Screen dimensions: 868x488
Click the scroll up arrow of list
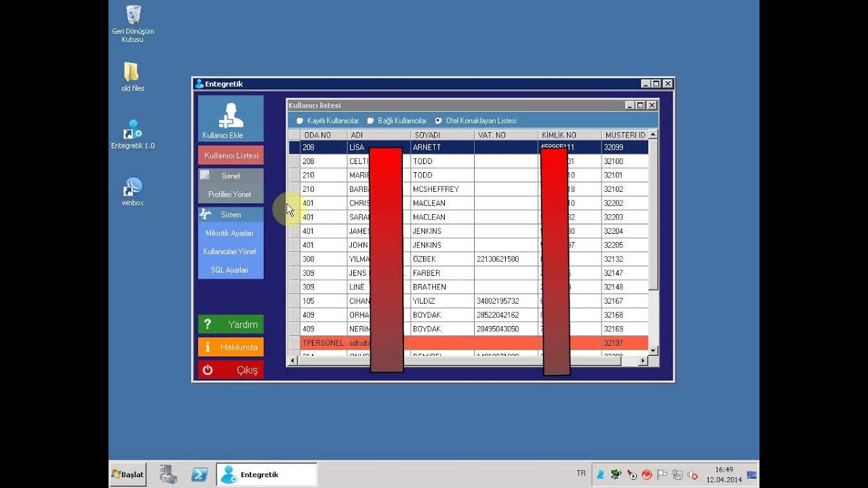(x=653, y=135)
